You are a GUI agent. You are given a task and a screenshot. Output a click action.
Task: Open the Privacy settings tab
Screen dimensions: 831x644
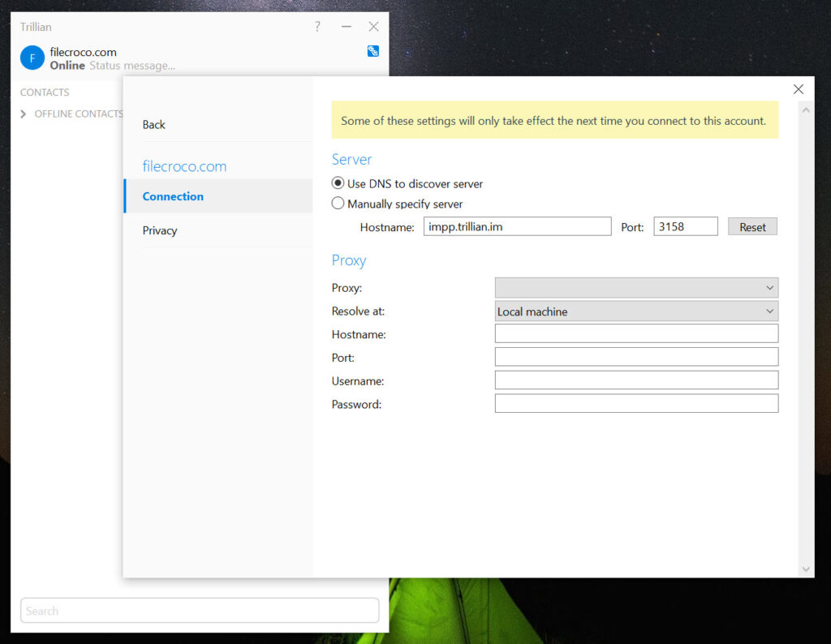point(218,230)
